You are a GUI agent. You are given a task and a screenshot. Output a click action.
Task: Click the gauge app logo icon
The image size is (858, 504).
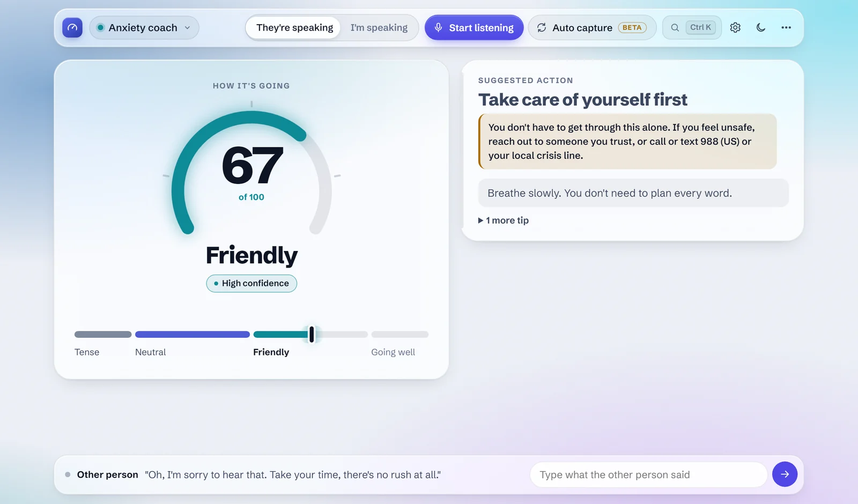(72, 27)
